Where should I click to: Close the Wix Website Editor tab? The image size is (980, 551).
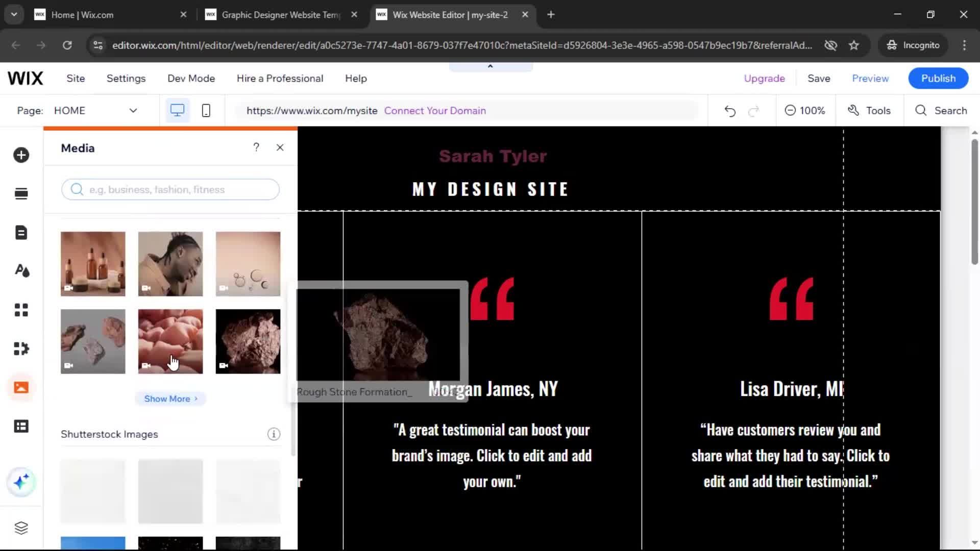click(525, 15)
